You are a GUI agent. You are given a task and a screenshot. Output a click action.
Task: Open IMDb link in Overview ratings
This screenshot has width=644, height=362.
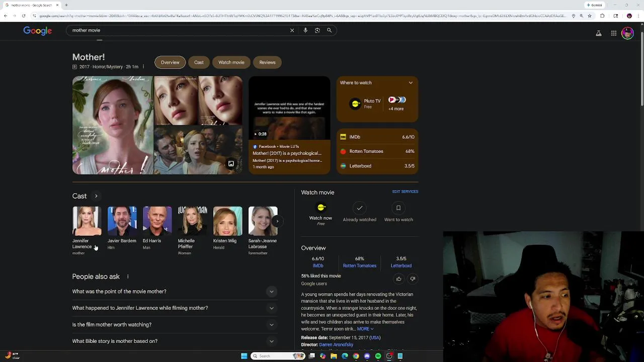point(318,266)
